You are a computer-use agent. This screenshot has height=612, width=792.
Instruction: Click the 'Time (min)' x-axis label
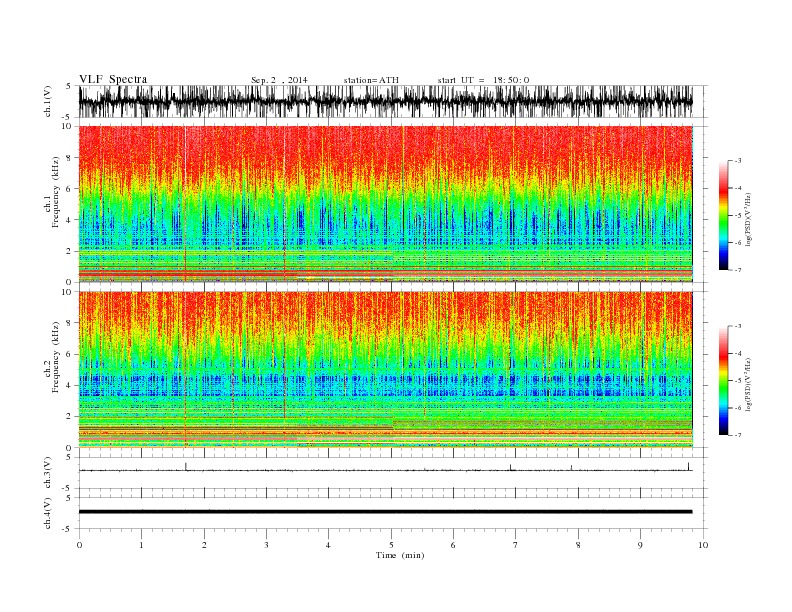[400, 555]
